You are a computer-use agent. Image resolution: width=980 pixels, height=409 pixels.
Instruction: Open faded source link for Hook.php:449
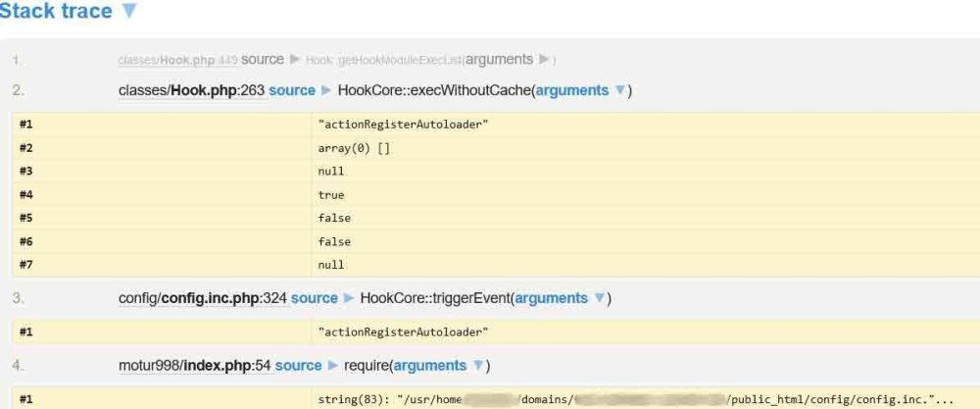[x=262, y=60]
